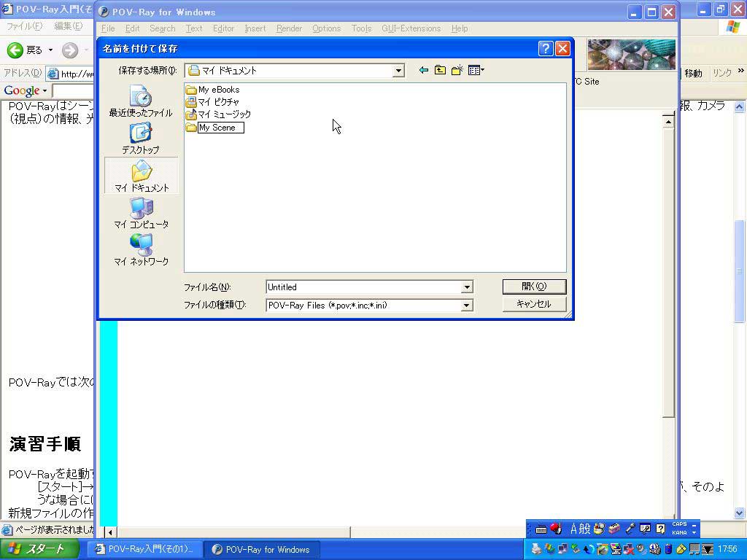
Task: Open 最近使ったファイル in the places bar
Action: 141,101
